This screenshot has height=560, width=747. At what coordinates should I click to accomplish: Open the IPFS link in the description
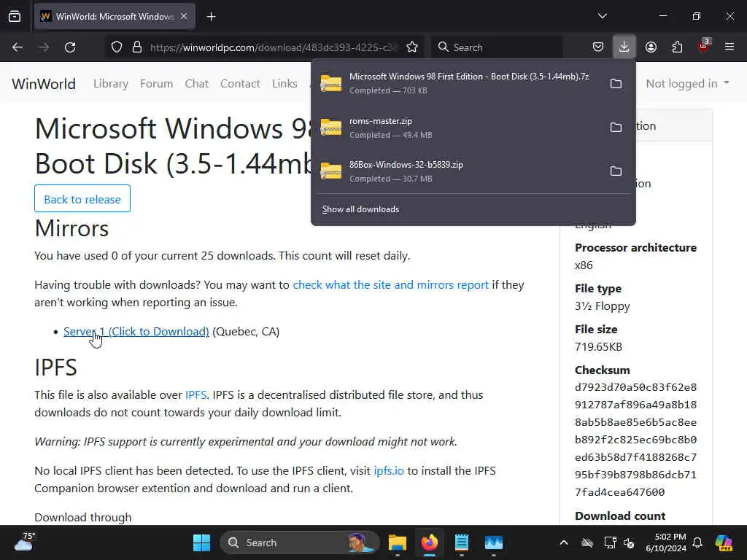196,395
